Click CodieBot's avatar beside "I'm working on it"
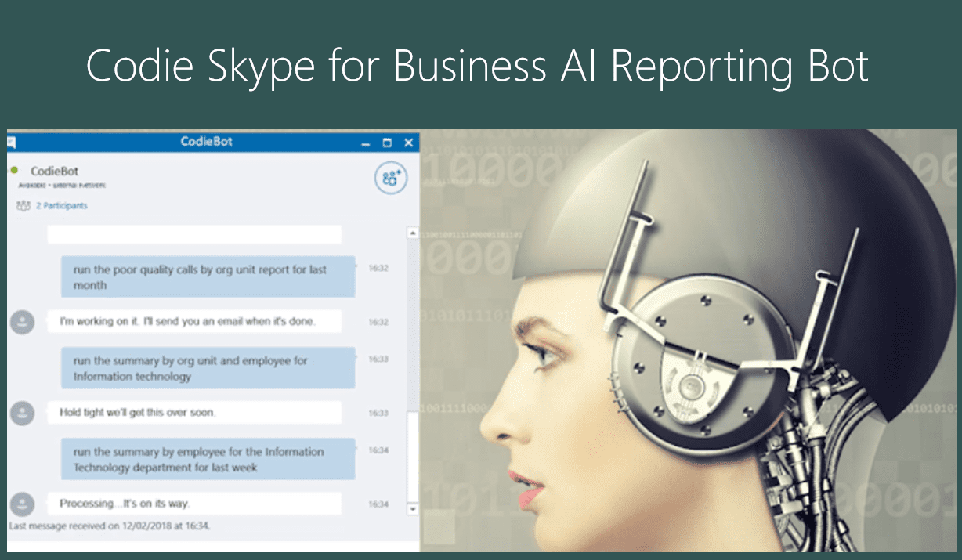This screenshot has width=962, height=560. (x=22, y=321)
